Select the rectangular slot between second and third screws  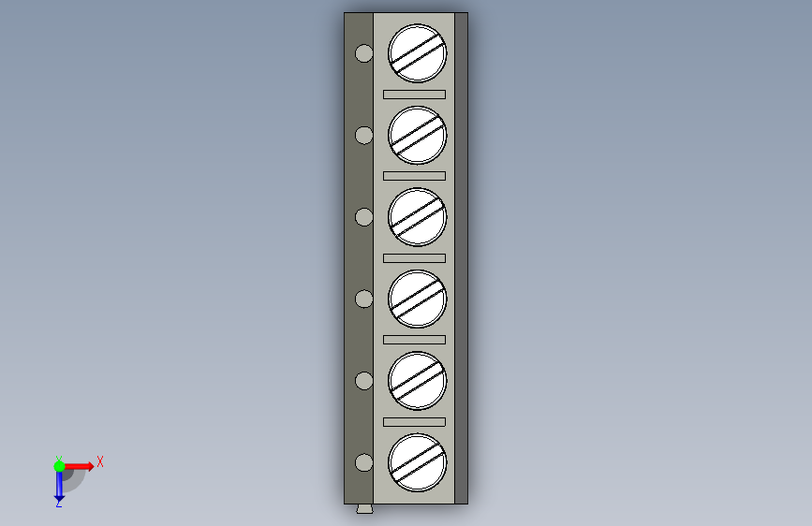(x=414, y=176)
